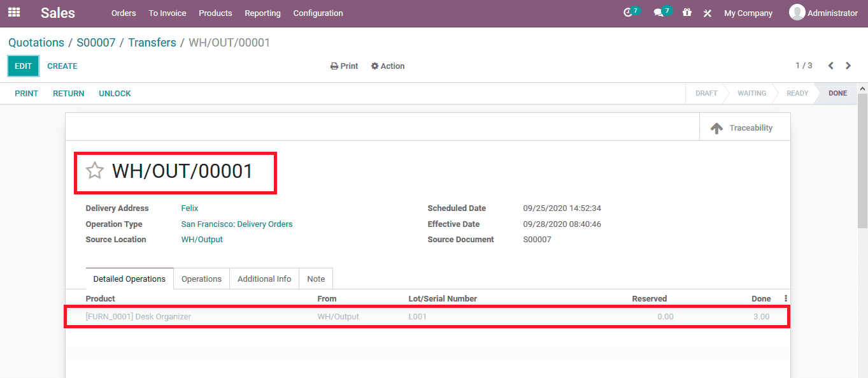Open the Configuration menu

coord(318,13)
